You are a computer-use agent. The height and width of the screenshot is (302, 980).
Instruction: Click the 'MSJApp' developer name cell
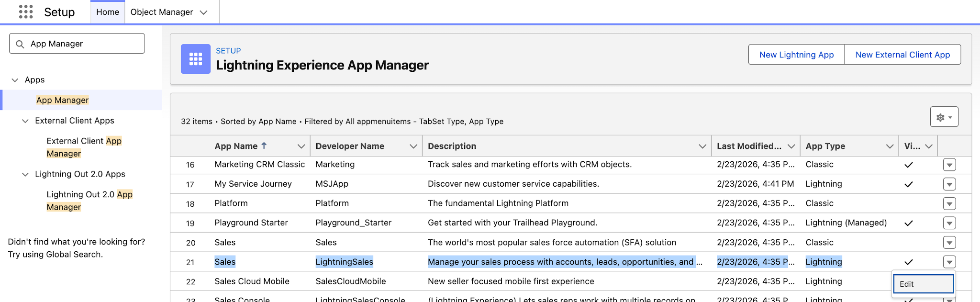click(332, 184)
